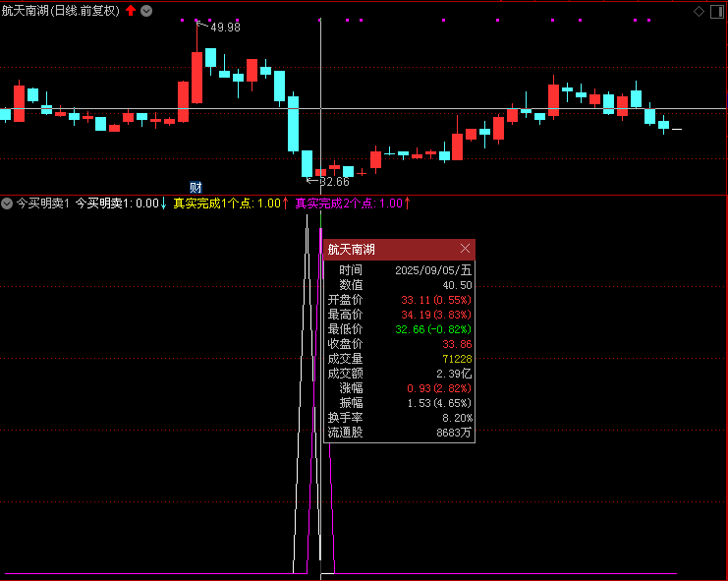Click the white spike line in the indicator panel

coord(307,395)
